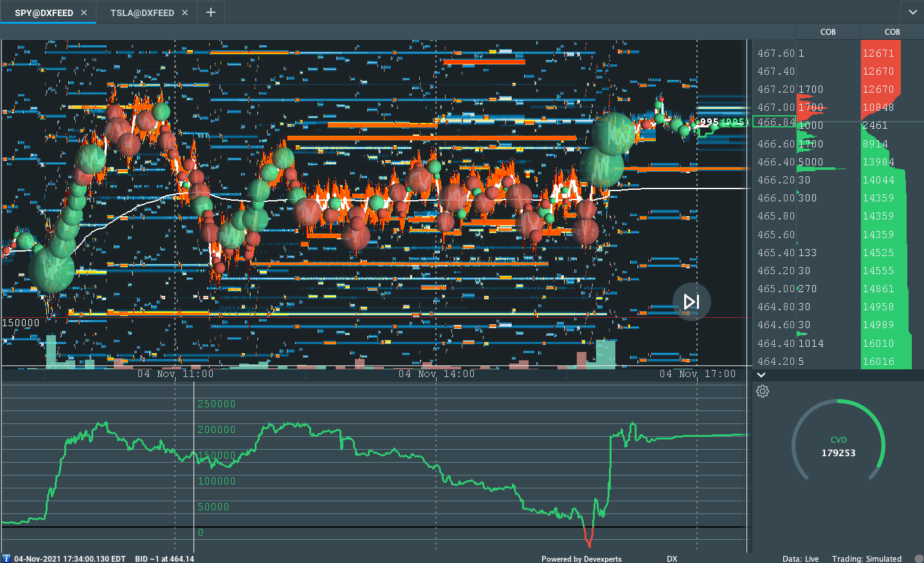Click the COB value 13984
The width and height of the screenshot is (924, 563).
coord(878,162)
